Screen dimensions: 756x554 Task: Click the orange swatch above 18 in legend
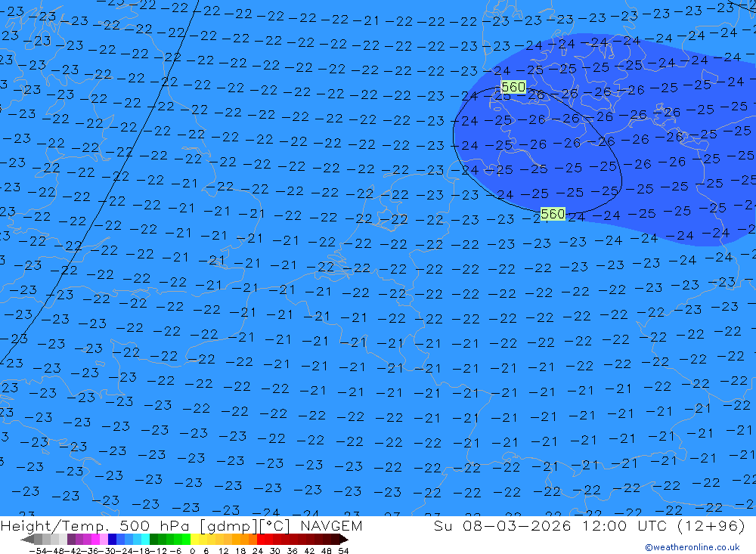click(244, 540)
